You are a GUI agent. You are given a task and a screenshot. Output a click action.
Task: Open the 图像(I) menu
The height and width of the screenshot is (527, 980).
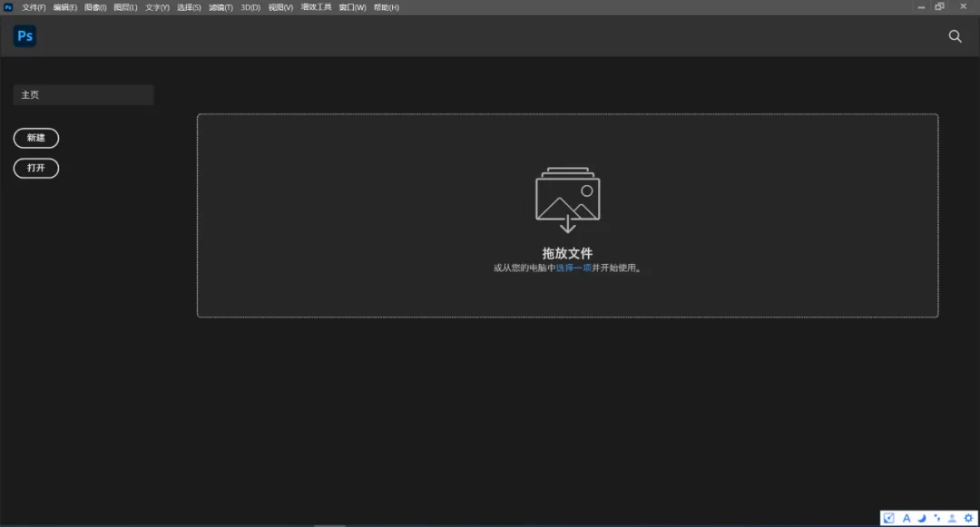point(95,7)
